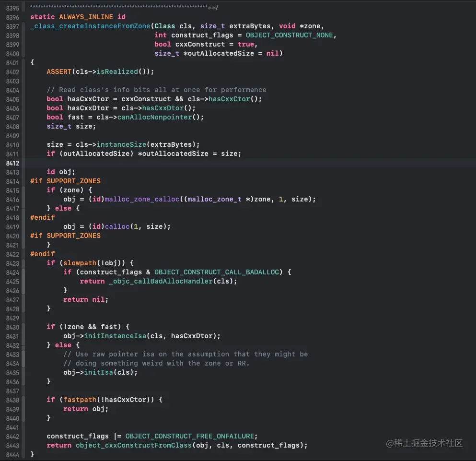Click object_cxxConstructFromClass function call
The image size is (476, 461).
[134, 446]
